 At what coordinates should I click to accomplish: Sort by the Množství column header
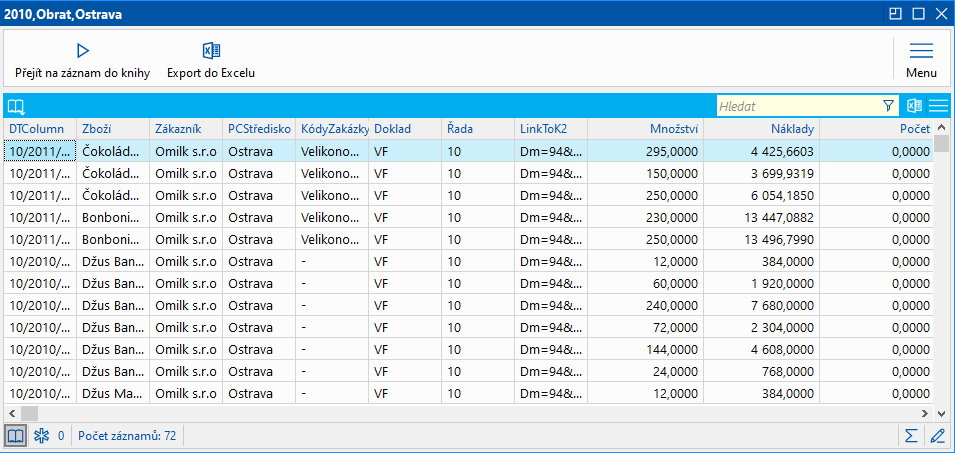pyautogui.click(x=646, y=129)
